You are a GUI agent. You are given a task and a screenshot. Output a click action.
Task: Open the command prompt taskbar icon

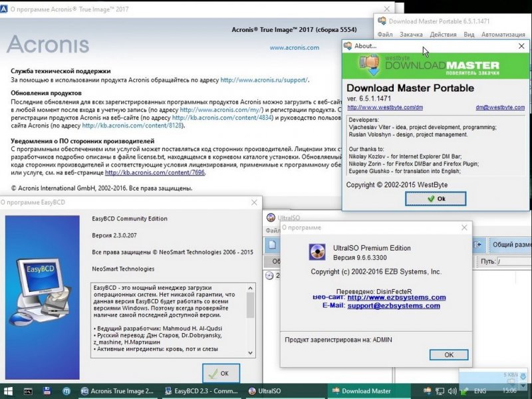(x=28, y=391)
